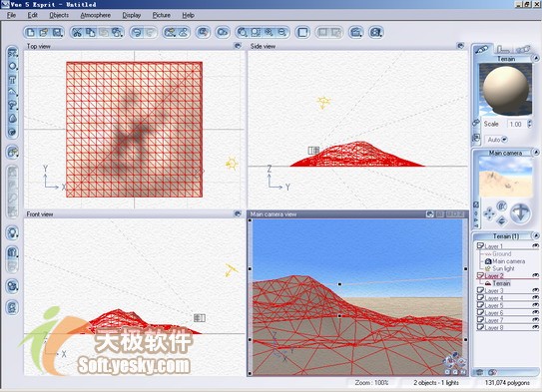
Task: Click the Cut scissors toolbar icon
Action: tap(77, 33)
